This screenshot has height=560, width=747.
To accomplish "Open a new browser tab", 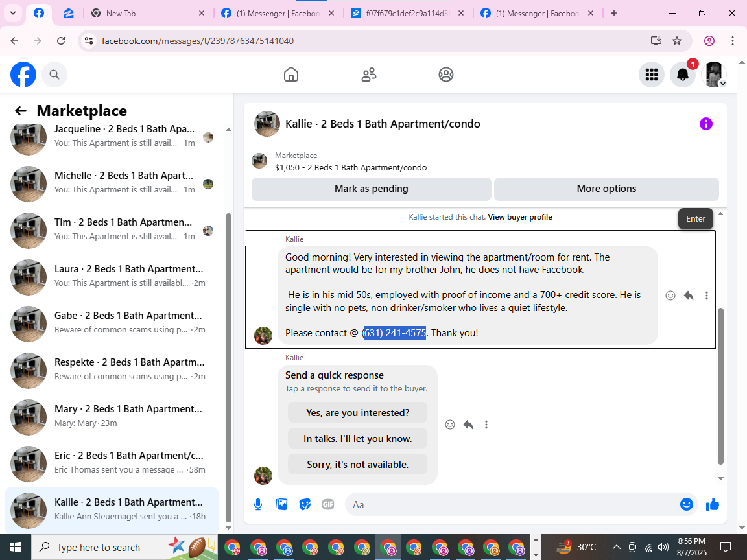I will click(614, 14).
